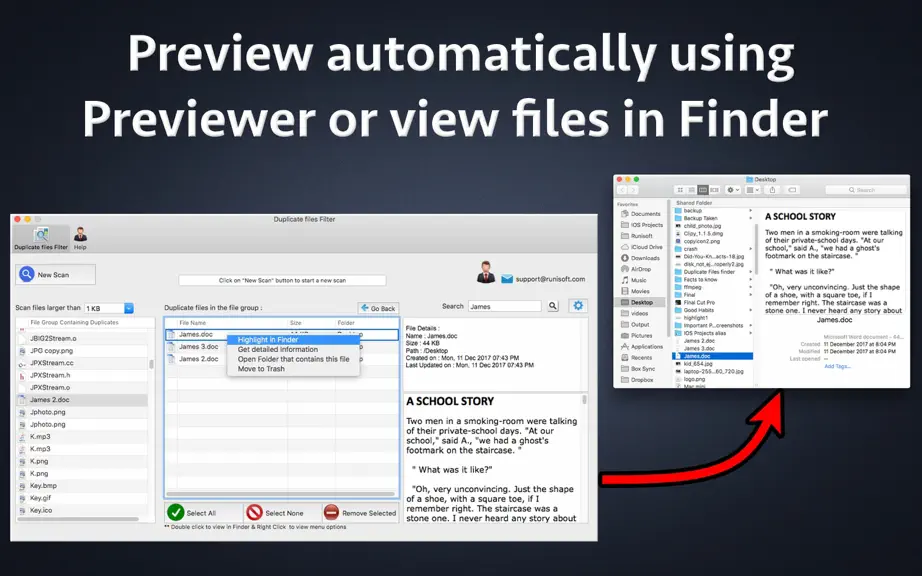The width and height of the screenshot is (922, 576).
Task: Expand the Good Habits folder chevron
Action: click(750, 310)
